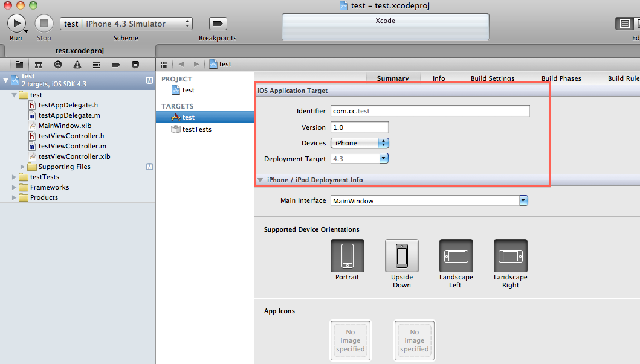The width and height of the screenshot is (640, 364).
Task: Select testAppDelegate.h file
Action: click(x=68, y=105)
